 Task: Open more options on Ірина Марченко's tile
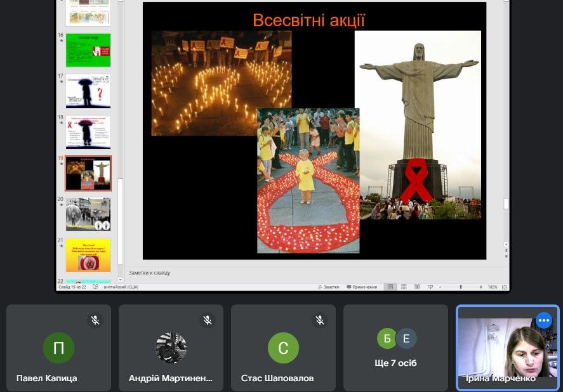pos(544,320)
